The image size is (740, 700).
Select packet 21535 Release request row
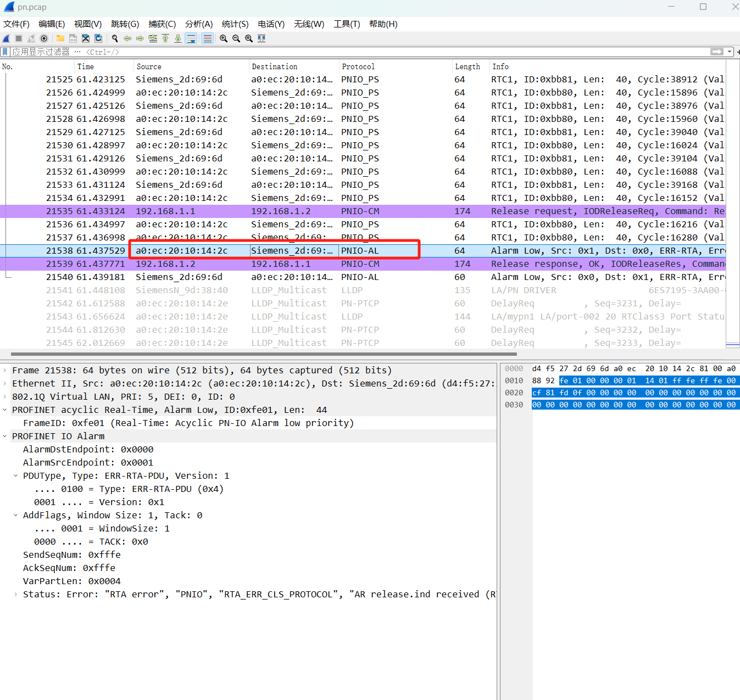(363, 211)
